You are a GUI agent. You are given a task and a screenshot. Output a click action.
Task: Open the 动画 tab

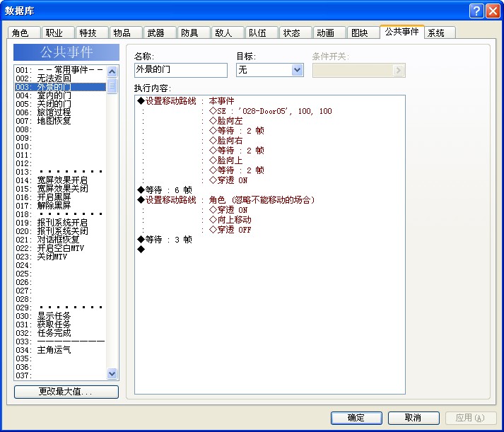(329, 33)
